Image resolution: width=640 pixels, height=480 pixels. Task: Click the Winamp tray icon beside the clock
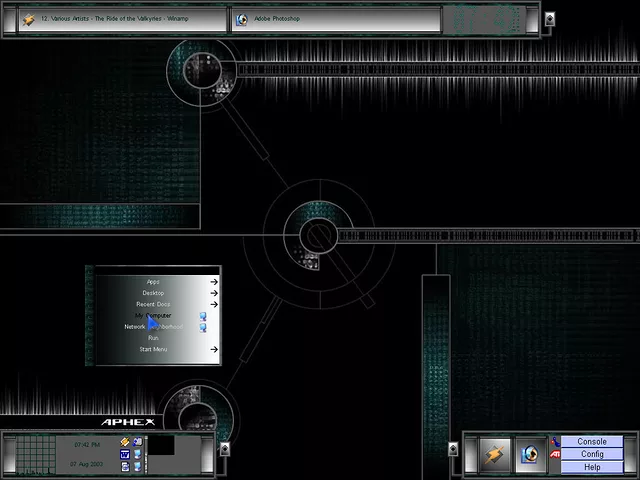point(125,441)
